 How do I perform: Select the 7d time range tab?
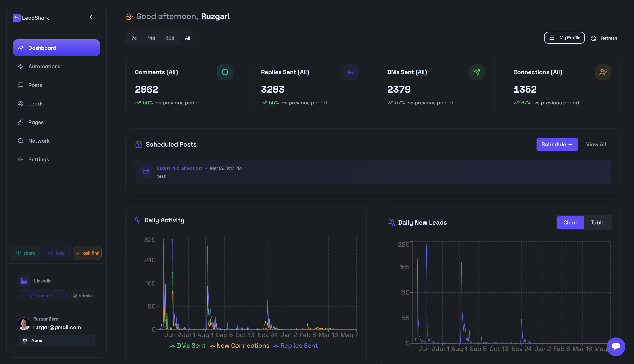[134, 38]
